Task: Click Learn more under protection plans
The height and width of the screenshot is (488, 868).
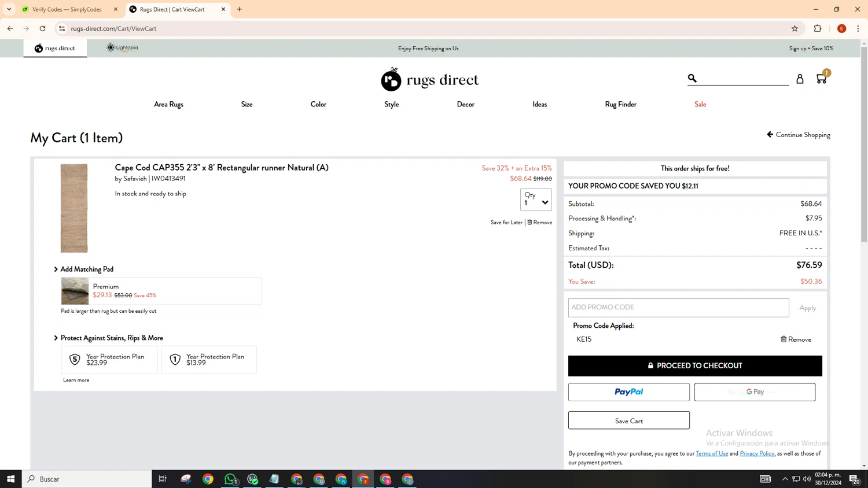Action: pyautogui.click(x=76, y=380)
